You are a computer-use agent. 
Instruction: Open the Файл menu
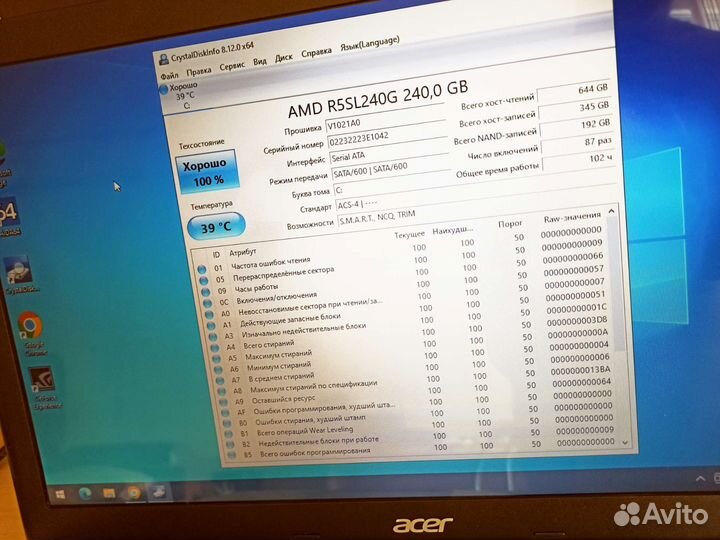coord(169,75)
